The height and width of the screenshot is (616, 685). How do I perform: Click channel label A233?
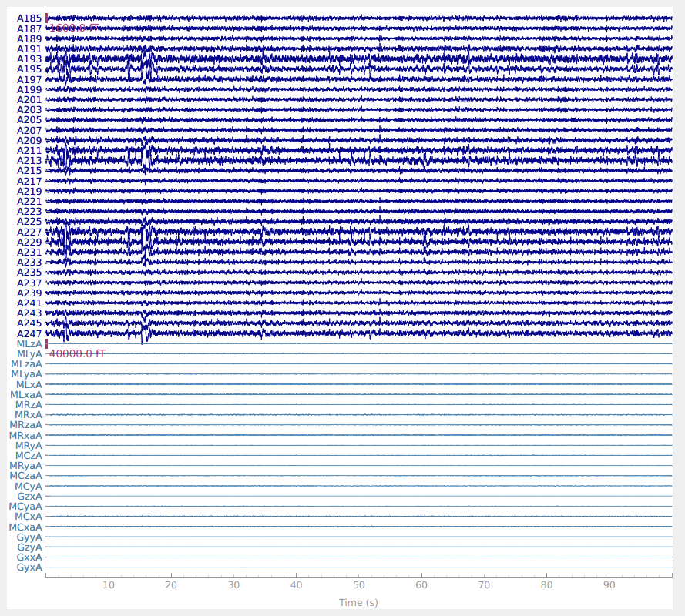tap(29, 262)
